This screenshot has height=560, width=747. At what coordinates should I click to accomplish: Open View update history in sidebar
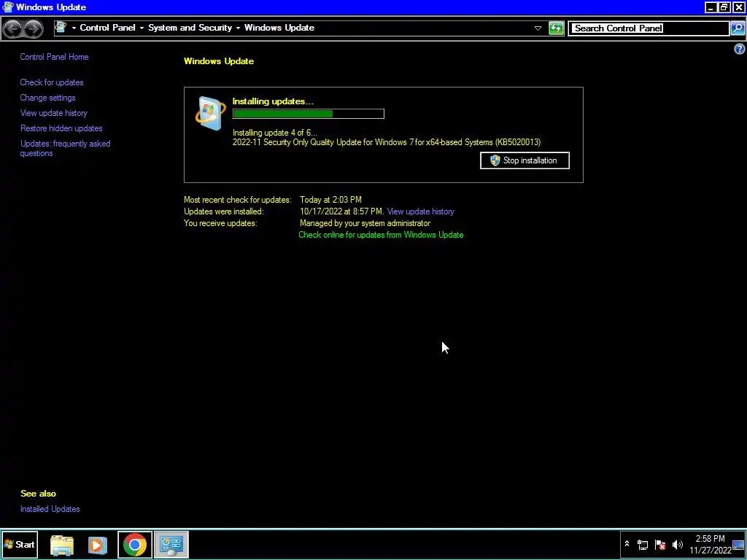pos(53,113)
